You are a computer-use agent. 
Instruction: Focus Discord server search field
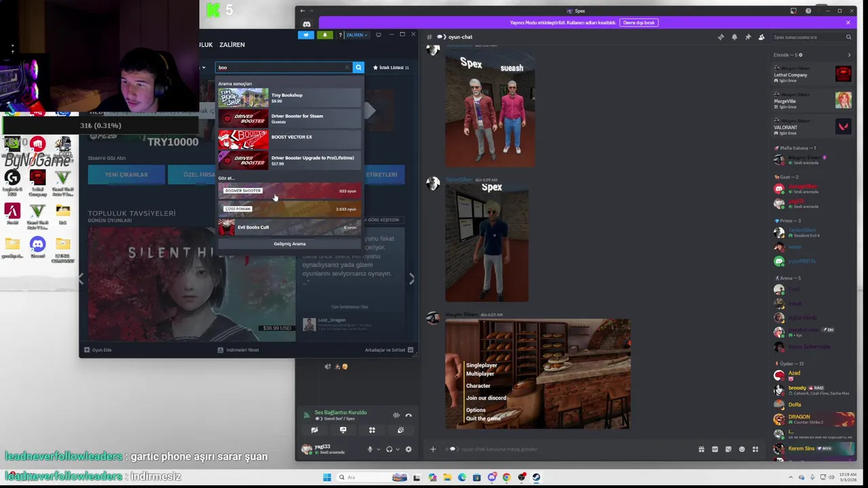click(810, 37)
